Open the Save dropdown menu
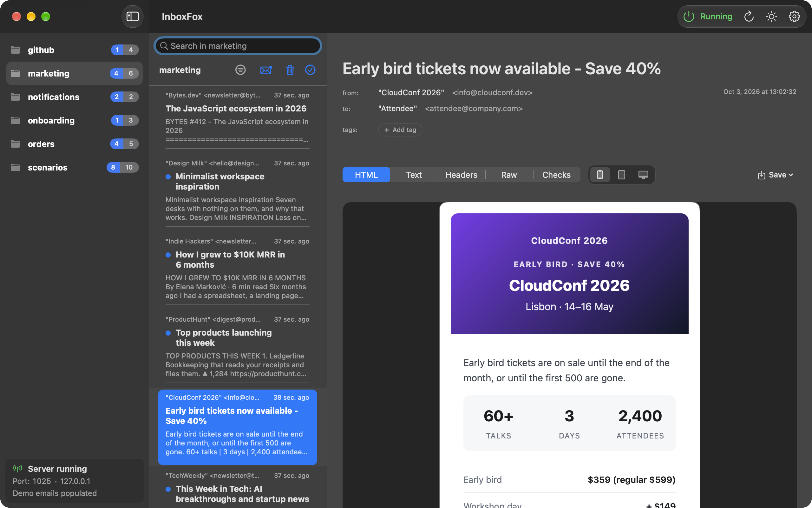 [x=776, y=175]
